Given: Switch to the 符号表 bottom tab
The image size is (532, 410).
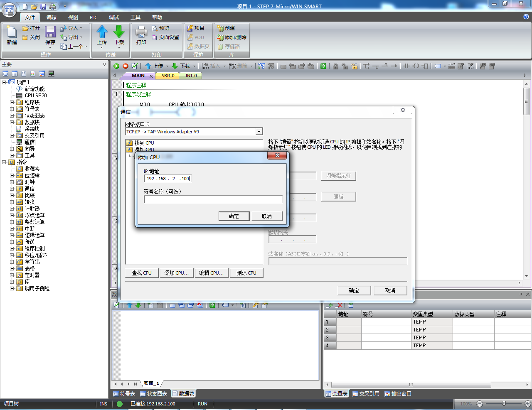Looking at the screenshot, I should click(x=124, y=393).
